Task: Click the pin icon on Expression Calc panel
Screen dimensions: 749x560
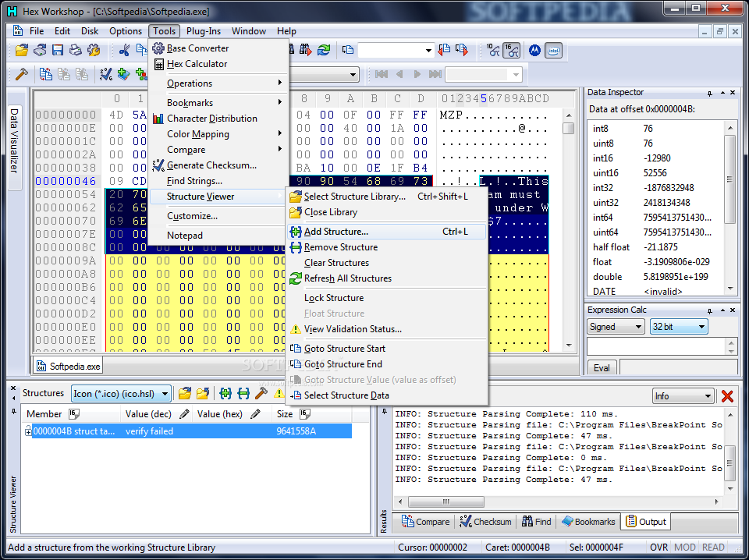Action: [x=710, y=310]
